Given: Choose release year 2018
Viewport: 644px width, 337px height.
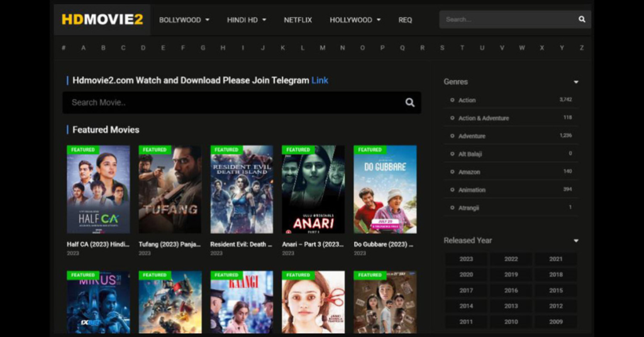Looking at the screenshot, I should click(x=556, y=275).
